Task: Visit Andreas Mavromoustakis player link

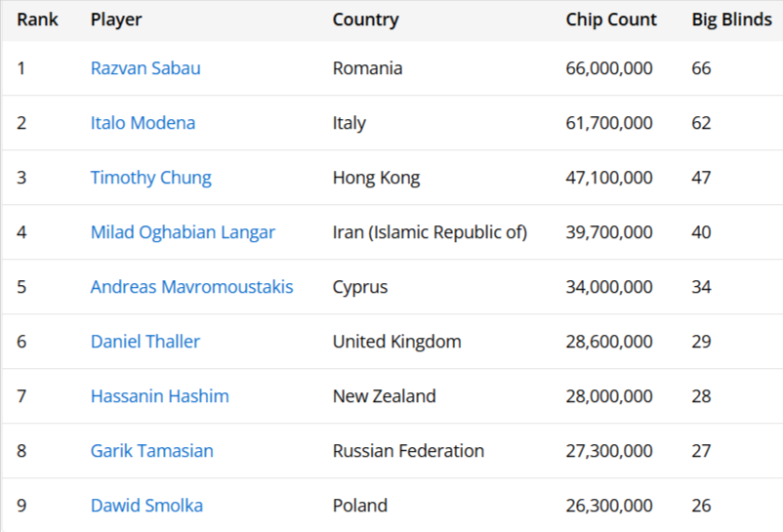Action: tap(191, 287)
